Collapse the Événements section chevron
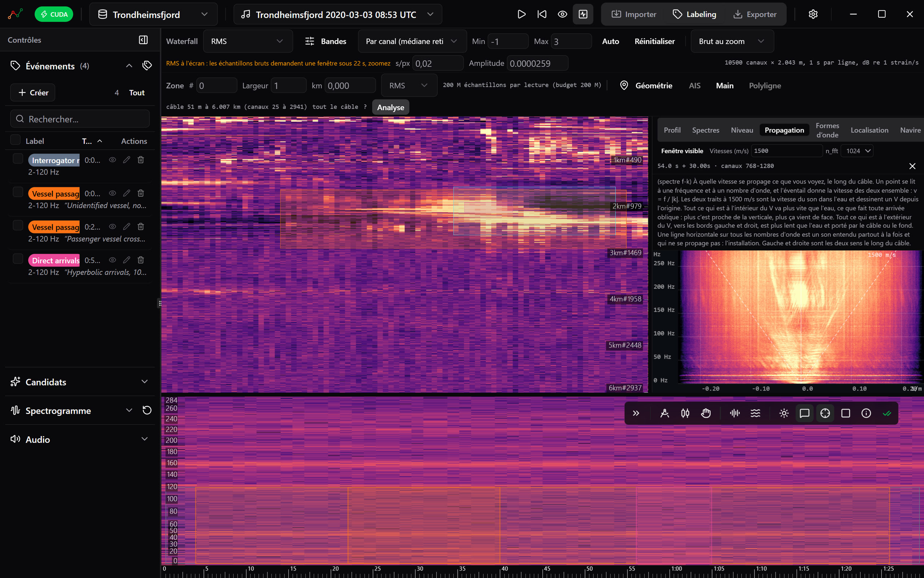The image size is (924, 578). (x=129, y=66)
